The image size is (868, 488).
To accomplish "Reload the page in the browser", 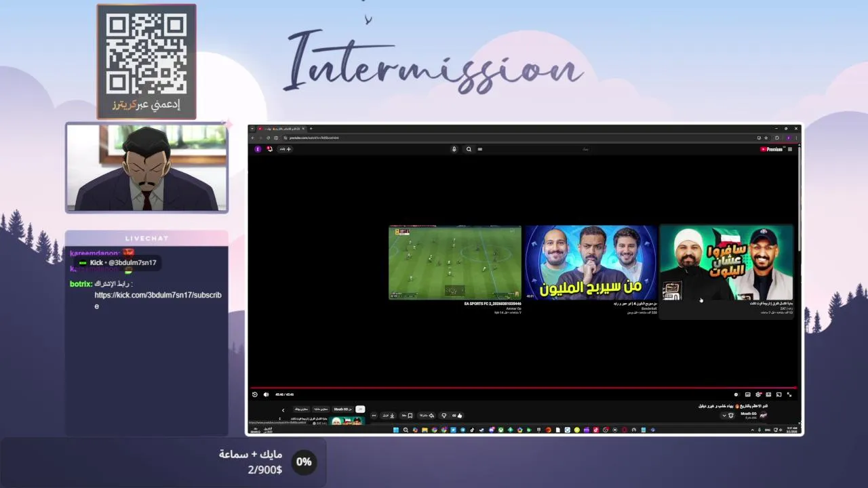I will (268, 138).
